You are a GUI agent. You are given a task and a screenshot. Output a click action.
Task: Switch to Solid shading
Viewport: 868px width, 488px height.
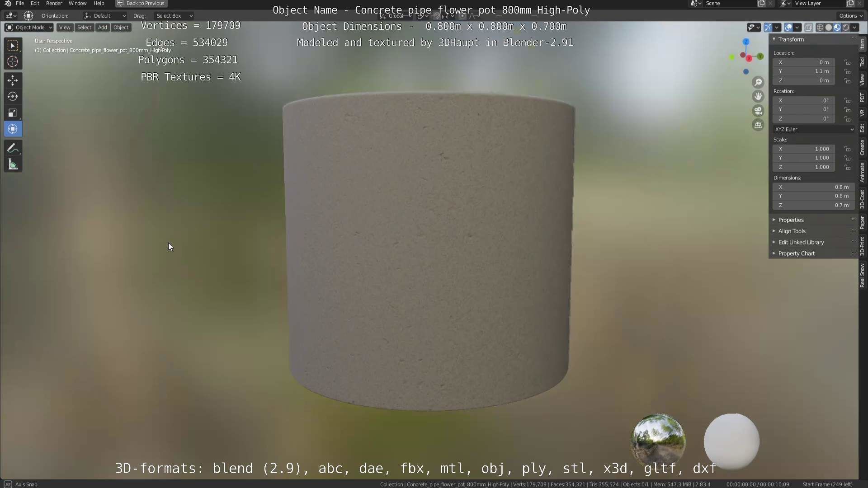coord(829,28)
